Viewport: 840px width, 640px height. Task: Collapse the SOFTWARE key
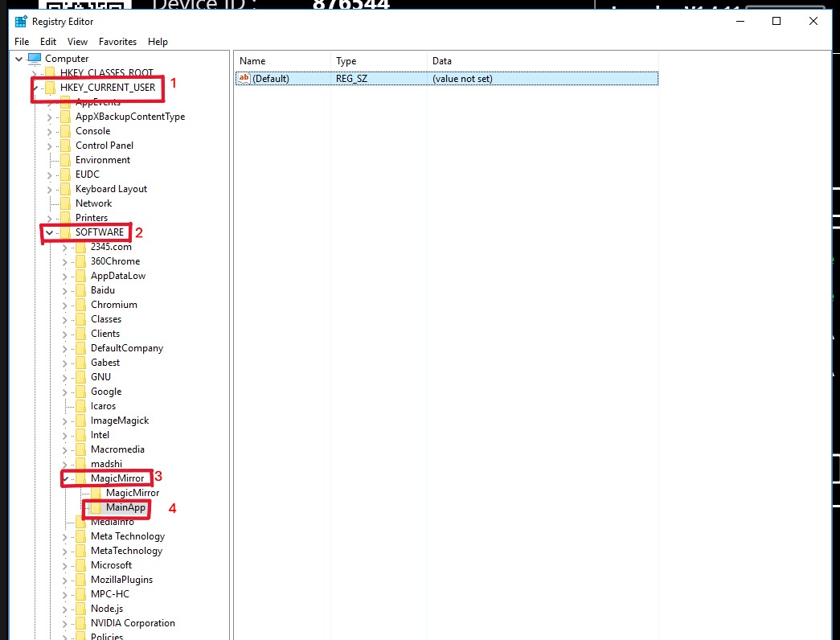click(x=50, y=232)
